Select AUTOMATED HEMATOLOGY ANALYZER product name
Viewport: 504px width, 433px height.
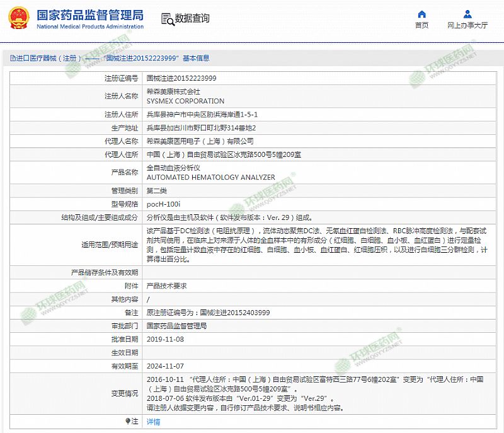click(210, 177)
